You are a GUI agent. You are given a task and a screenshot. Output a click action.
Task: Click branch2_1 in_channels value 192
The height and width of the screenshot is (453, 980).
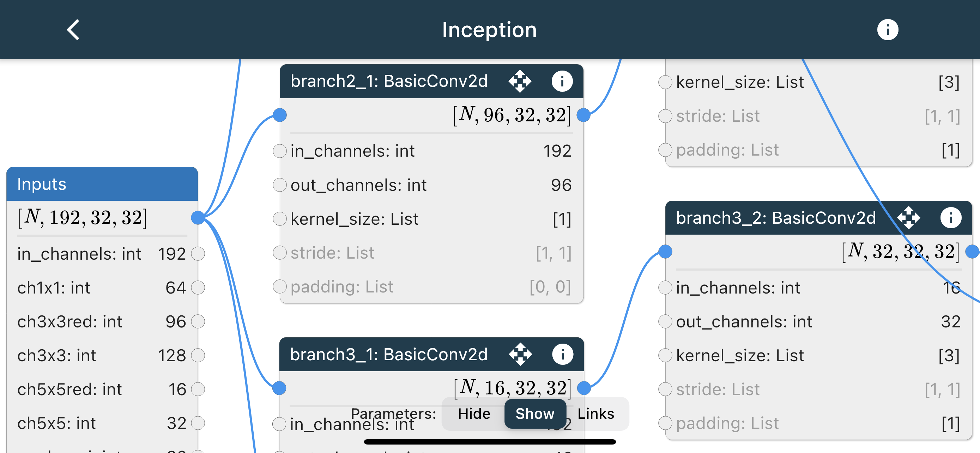(x=557, y=151)
